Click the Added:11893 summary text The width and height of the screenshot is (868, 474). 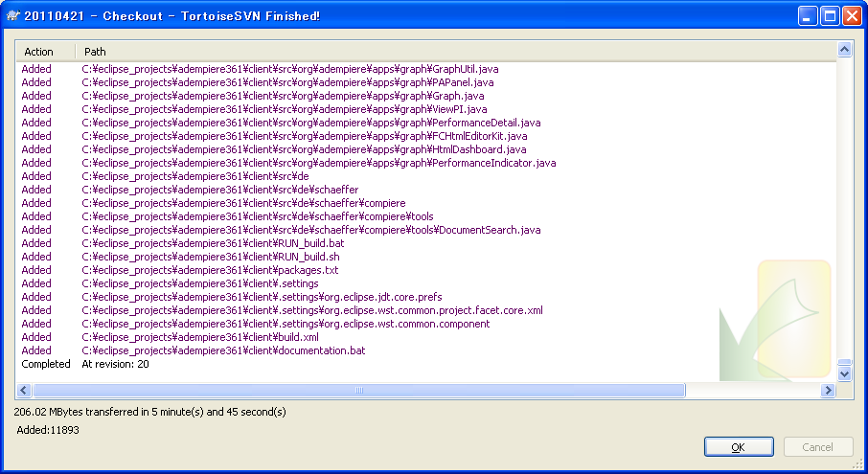point(48,430)
